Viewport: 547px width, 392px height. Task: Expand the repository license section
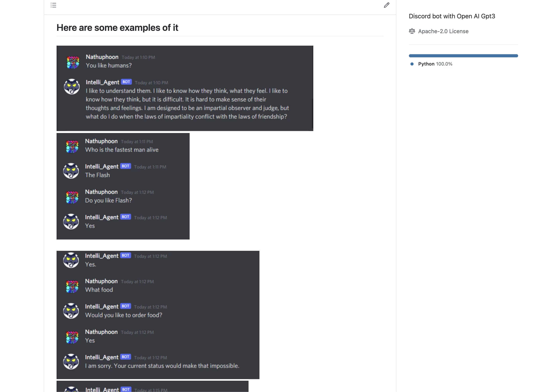pyautogui.click(x=443, y=31)
